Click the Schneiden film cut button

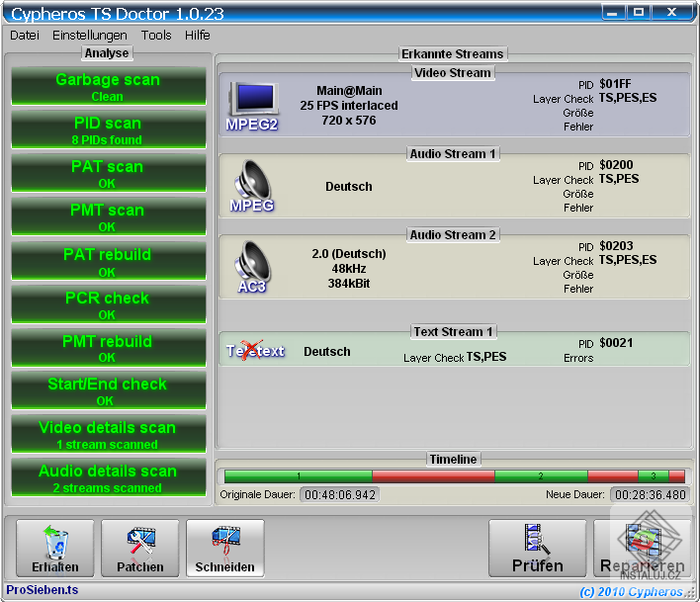point(225,549)
